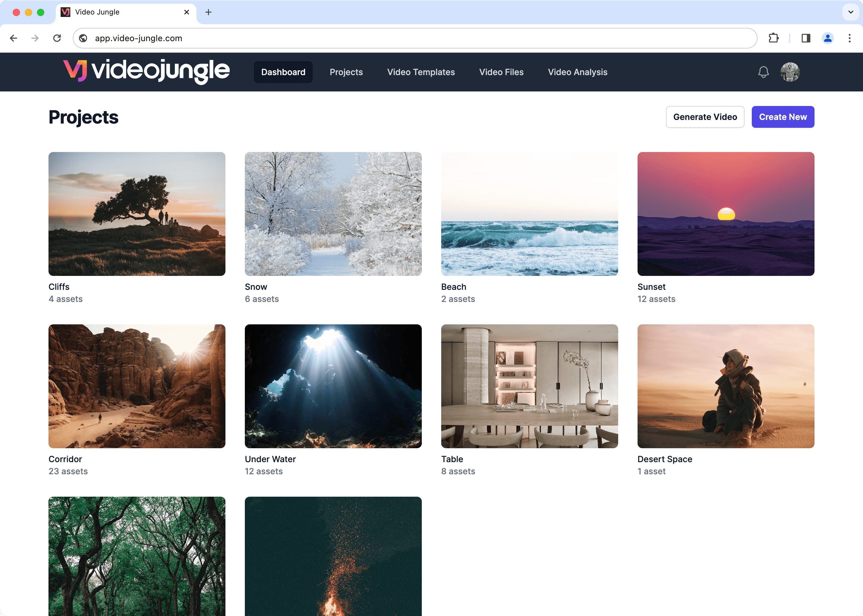863x616 pixels.
Task: Switch to the Projects nav tab
Action: (346, 72)
